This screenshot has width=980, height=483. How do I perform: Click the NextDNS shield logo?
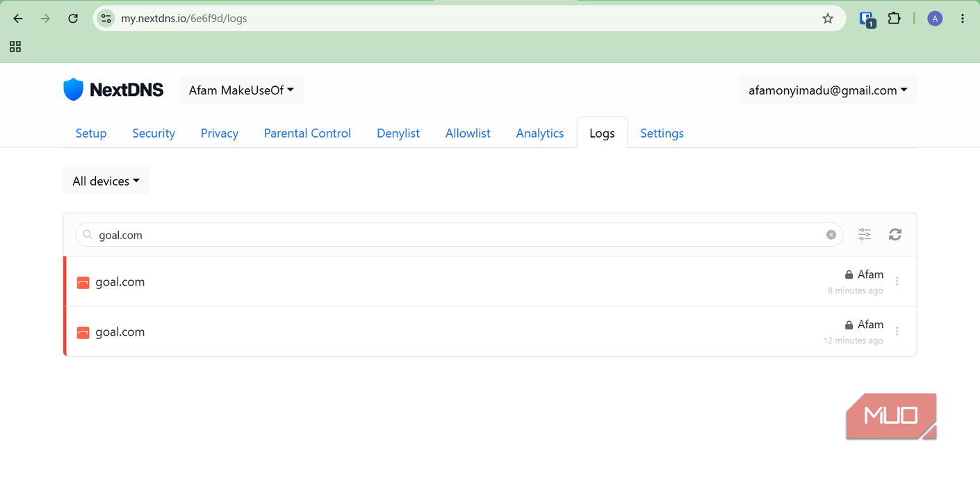coord(73,90)
